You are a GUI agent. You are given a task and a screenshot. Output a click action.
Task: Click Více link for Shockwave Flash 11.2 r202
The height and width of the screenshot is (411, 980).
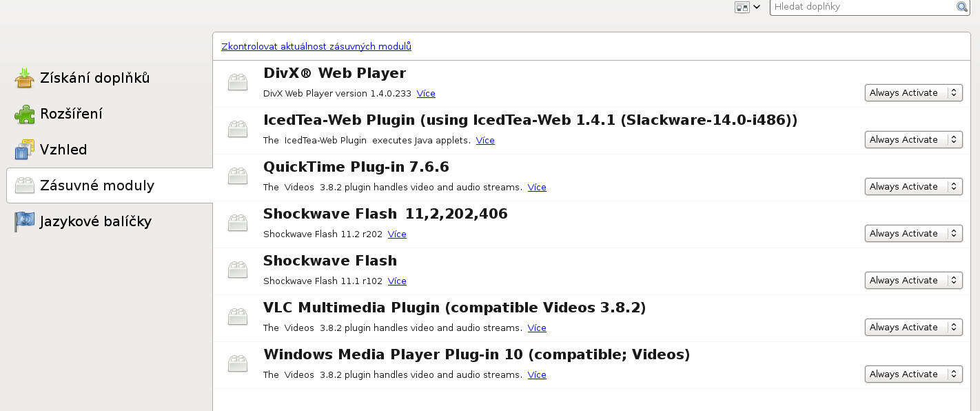[397, 234]
